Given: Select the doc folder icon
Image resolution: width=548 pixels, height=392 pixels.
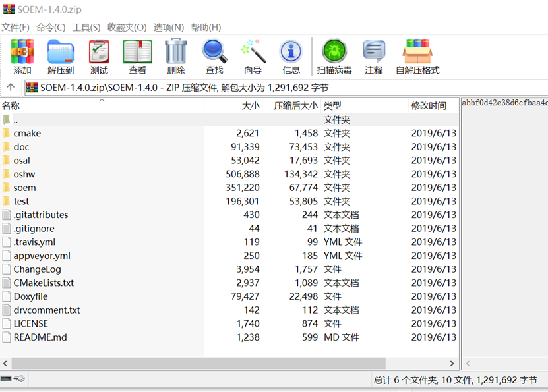Looking at the screenshot, I should (7, 147).
